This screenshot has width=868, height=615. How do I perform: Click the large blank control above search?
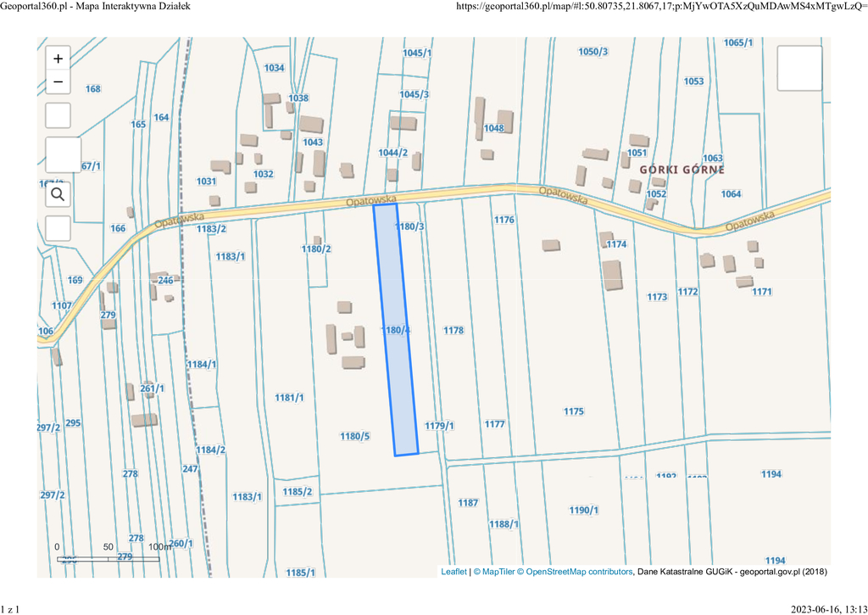63,155
